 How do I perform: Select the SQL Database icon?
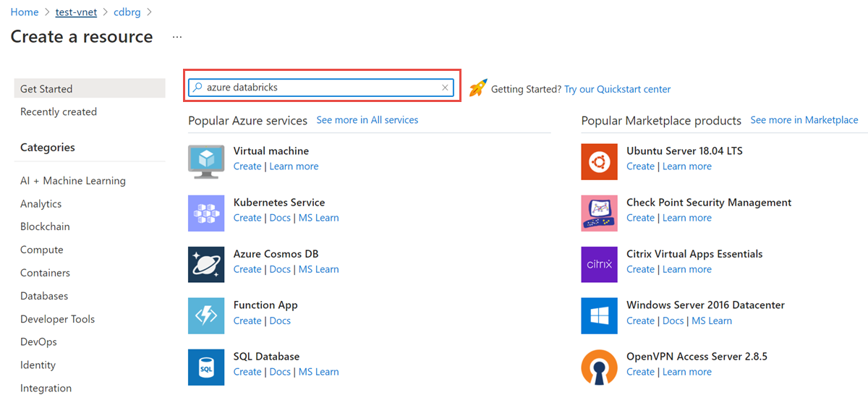pyautogui.click(x=206, y=367)
